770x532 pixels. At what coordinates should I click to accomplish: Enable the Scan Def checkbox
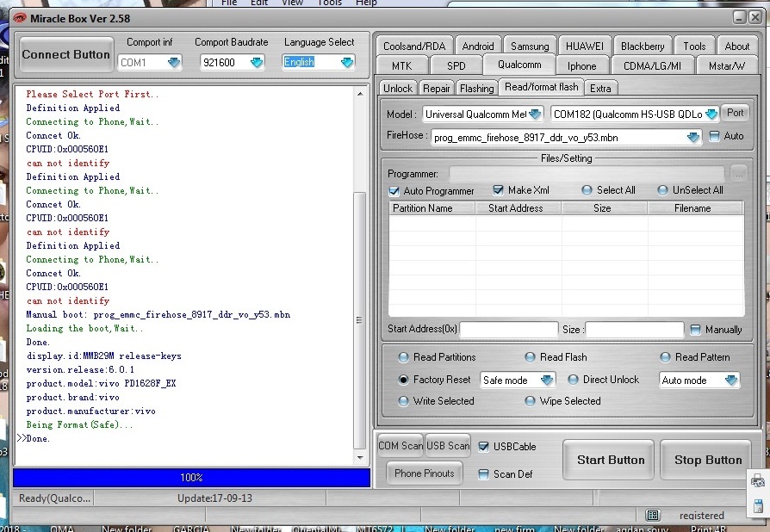(484, 474)
